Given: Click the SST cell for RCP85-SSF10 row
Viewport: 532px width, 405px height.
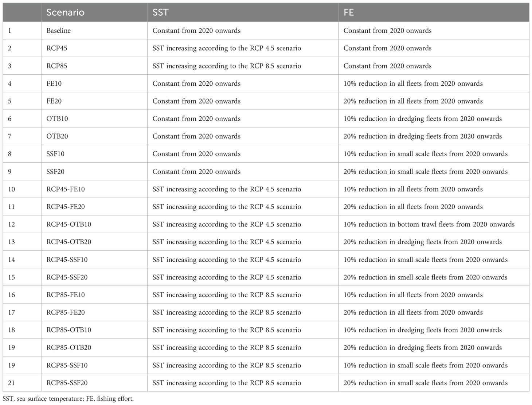Looking at the screenshot, I should pos(227,365).
